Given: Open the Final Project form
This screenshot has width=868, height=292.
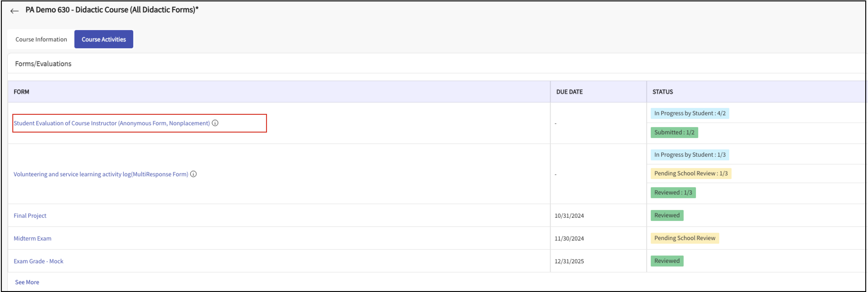Looking at the screenshot, I should pyautogui.click(x=30, y=216).
